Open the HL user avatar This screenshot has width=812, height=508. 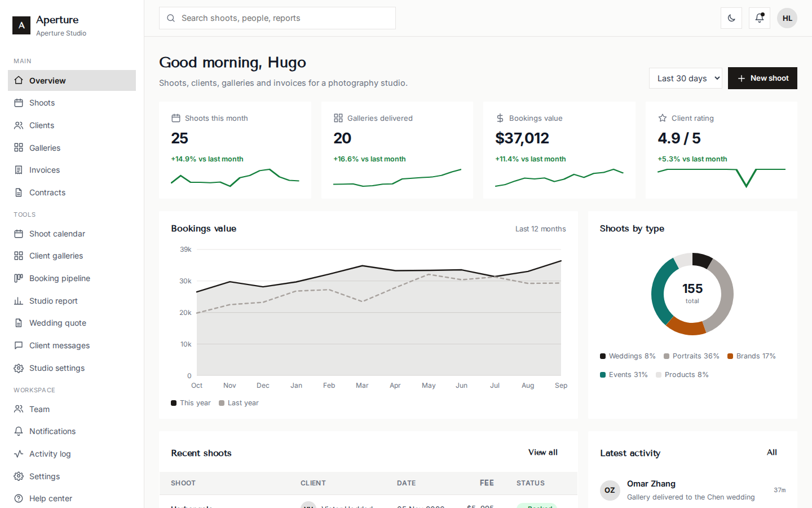coord(787,18)
